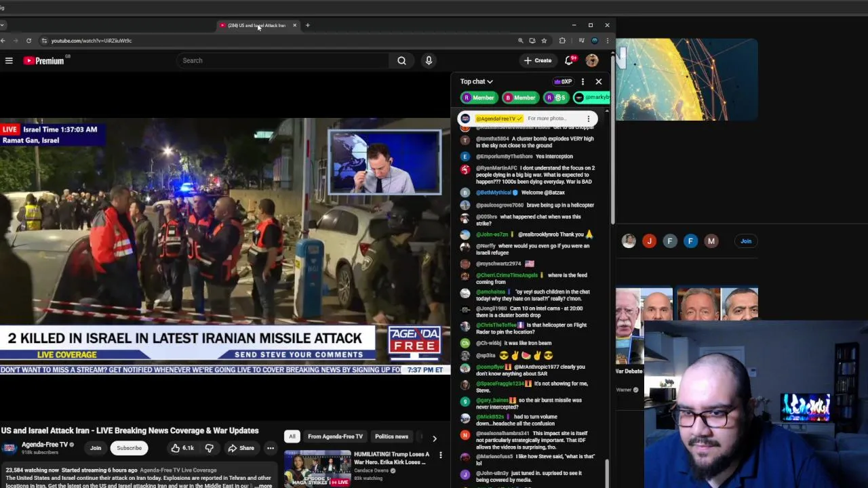Open the HUMILIATING! Trump Loses video title
Image resolution: width=868 pixels, height=488 pixels.
[391, 458]
